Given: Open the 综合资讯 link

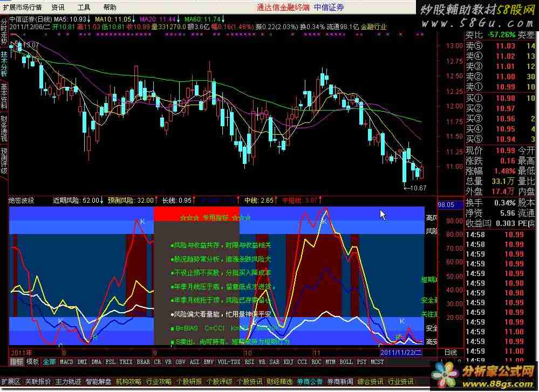Looking at the screenshot, I should [x=371, y=382].
